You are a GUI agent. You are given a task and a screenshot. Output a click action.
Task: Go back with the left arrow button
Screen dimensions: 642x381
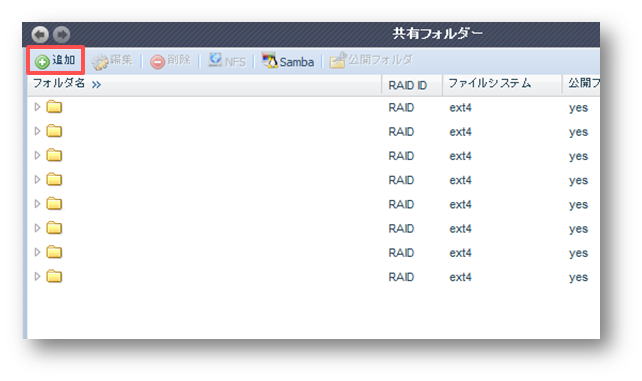(40, 34)
